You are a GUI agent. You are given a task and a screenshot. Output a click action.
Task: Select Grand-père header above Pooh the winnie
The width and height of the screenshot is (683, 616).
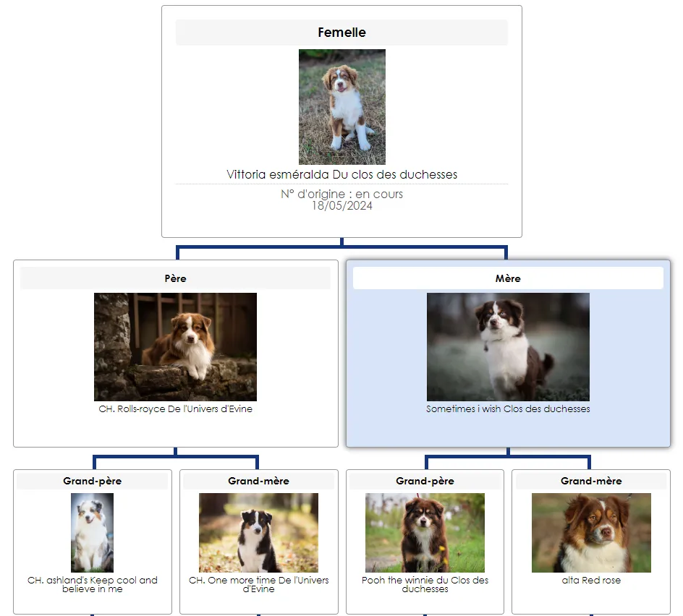point(425,481)
